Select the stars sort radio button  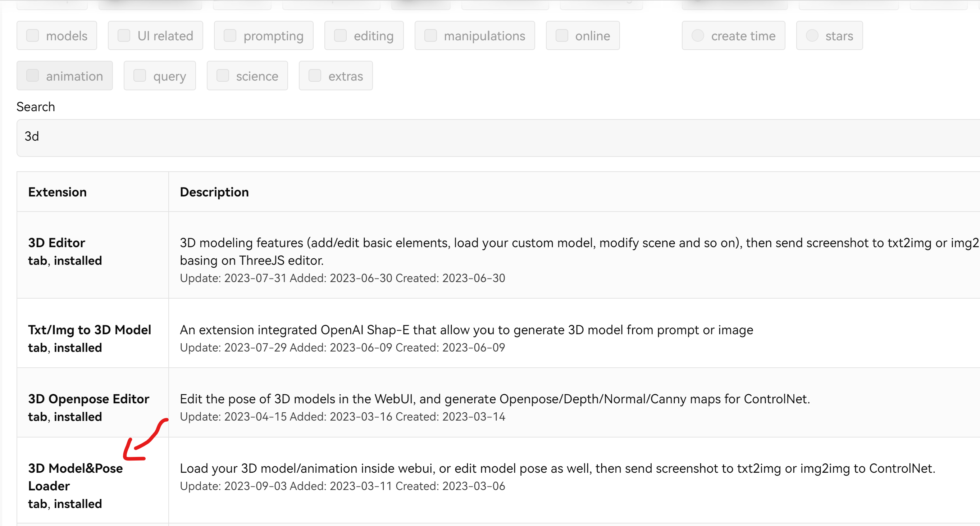(812, 36)
